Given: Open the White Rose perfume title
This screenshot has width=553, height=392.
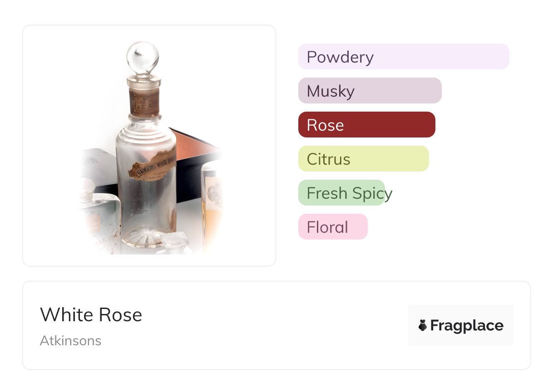Looking at the screenshot, I should tap(91, 315).
